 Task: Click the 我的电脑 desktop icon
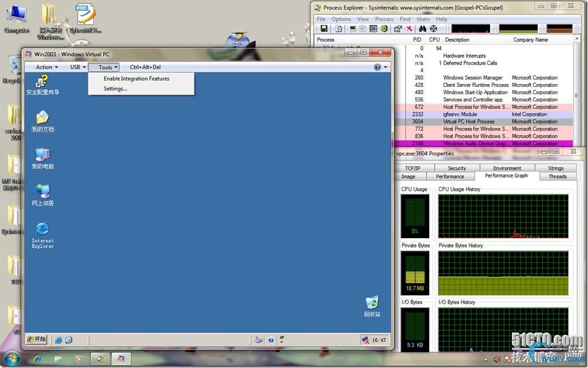point(42,155)
